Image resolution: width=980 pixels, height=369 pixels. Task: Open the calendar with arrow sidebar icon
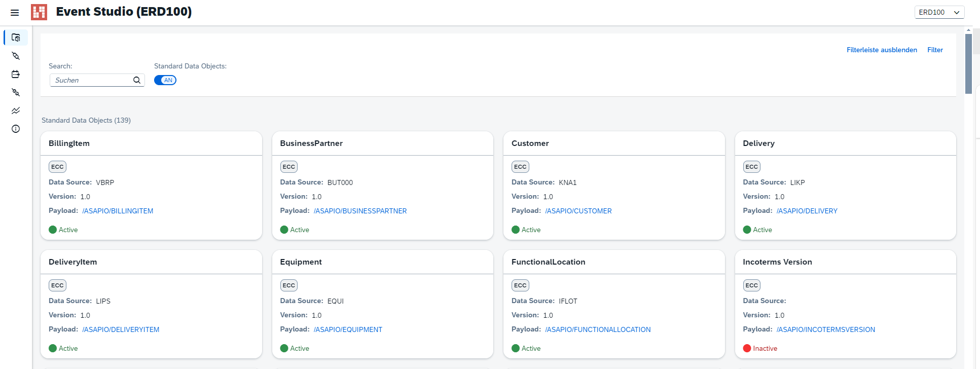[16, 74]
